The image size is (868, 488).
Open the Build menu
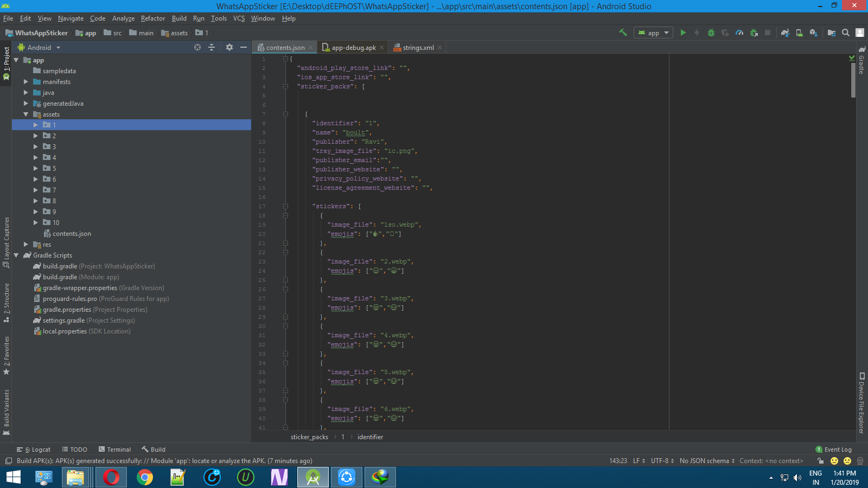pyautogui.click(x=179, y=18)
